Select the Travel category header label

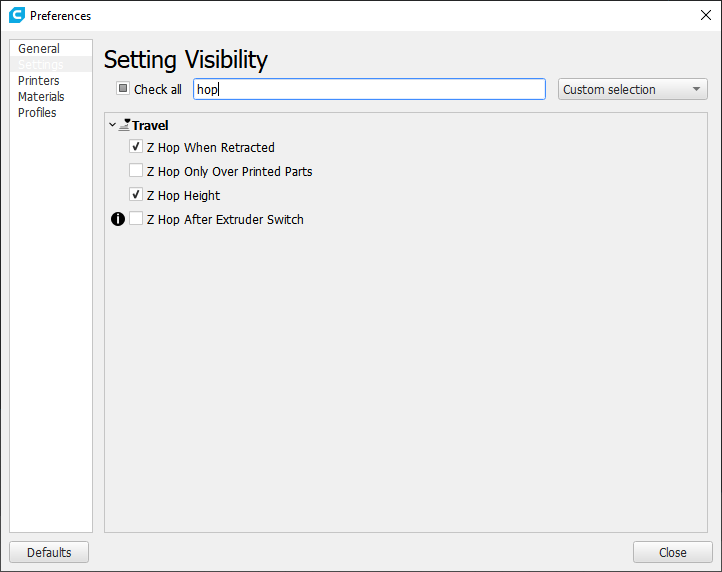click(x=150, y=126)
